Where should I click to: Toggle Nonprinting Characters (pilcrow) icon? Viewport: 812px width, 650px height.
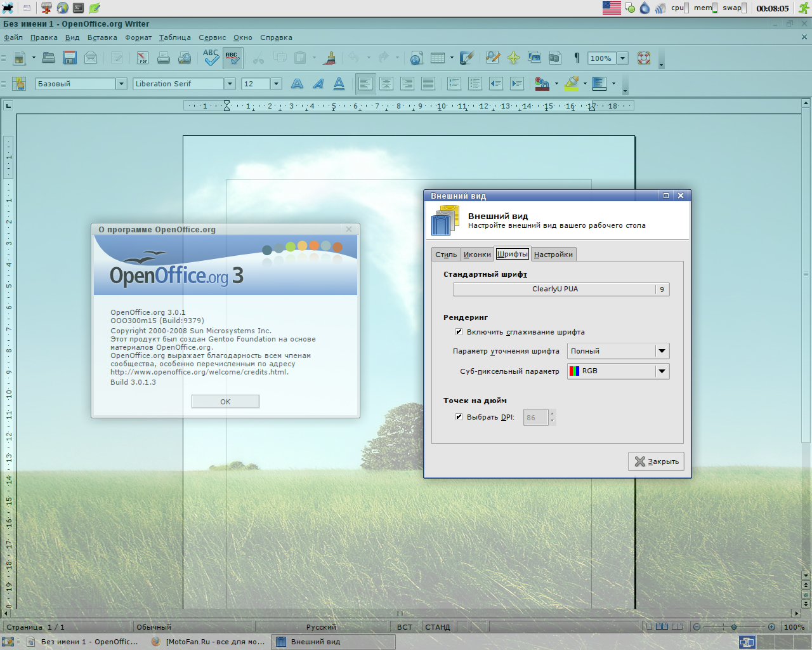tap(577, 58)
